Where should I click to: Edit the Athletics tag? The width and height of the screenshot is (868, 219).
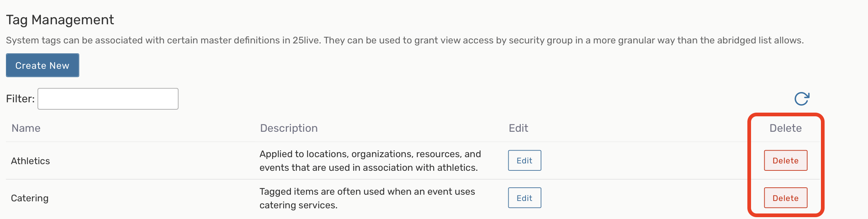click(524, 160)
